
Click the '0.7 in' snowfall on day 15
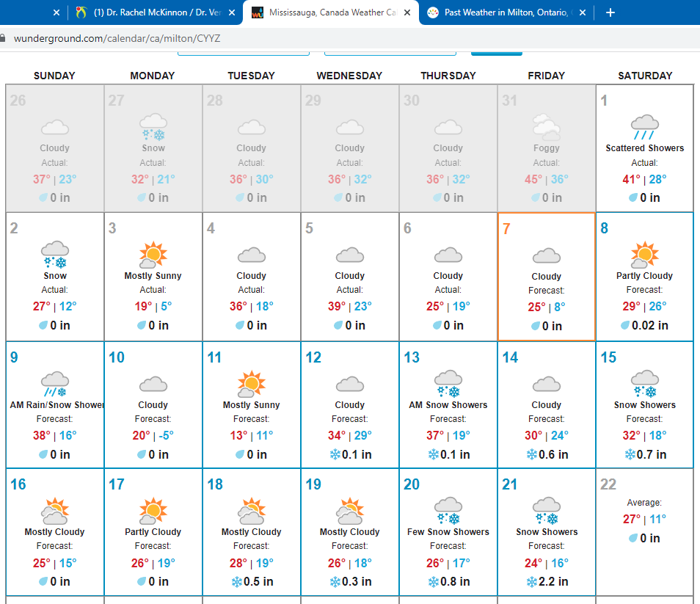point(652,454)
